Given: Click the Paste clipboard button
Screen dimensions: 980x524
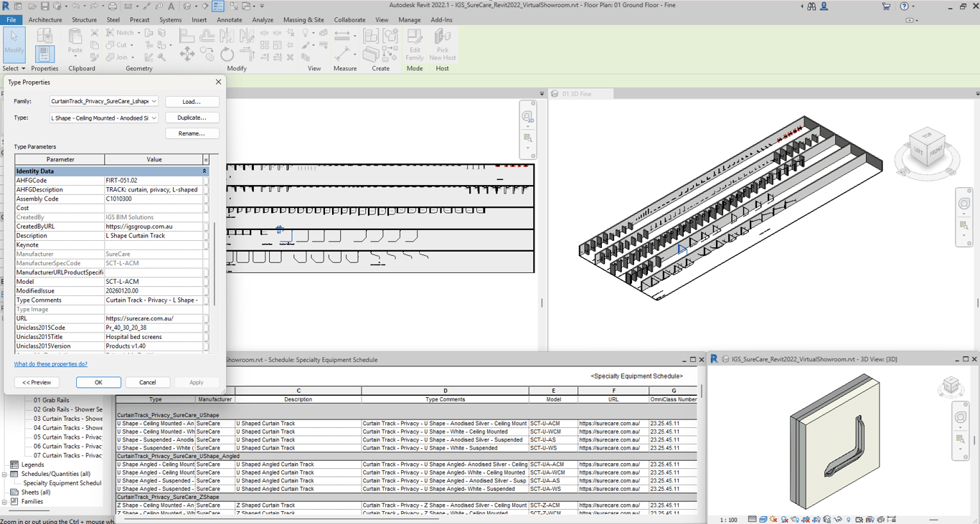Looking at the screenshot, I should [75, 42].
